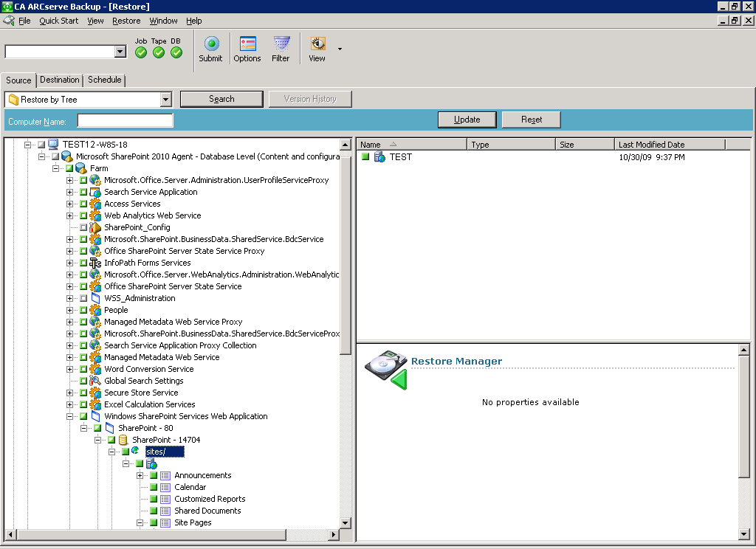Click the DB status green check icon

tap(176, 52)
